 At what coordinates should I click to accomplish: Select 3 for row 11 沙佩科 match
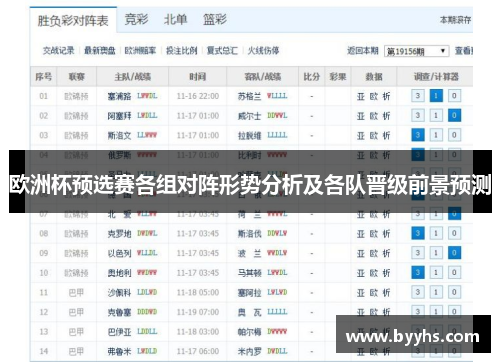(x=418, y=292)
